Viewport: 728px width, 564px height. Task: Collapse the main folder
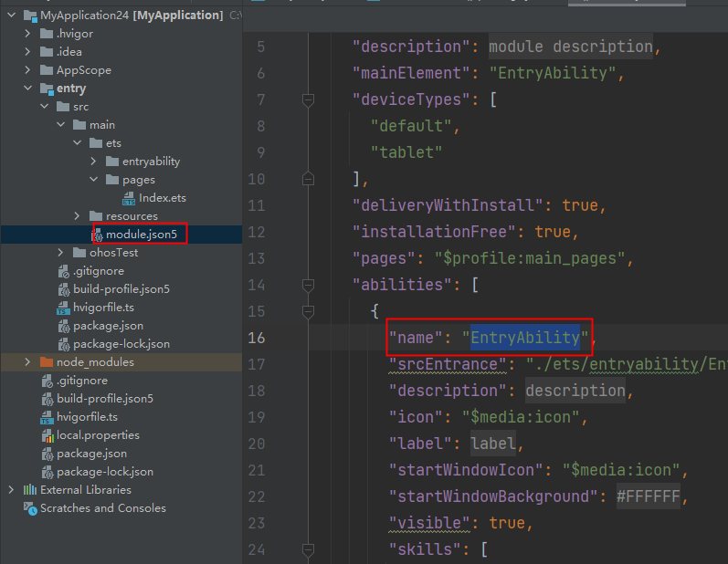click(61, 125)
